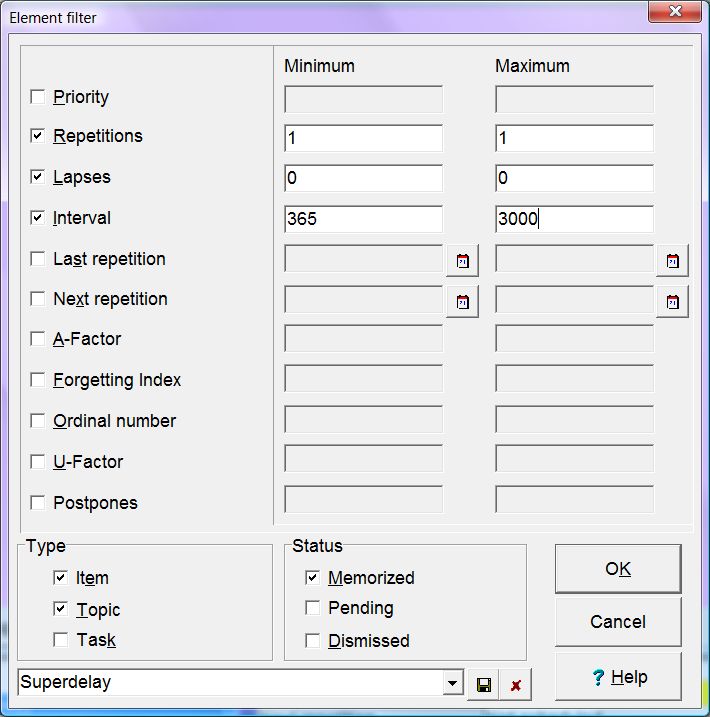Open calendar for Next repetition maximum date
Viewport: 710px width, 717px height.
pyautogui.click(x=672, y=301)
